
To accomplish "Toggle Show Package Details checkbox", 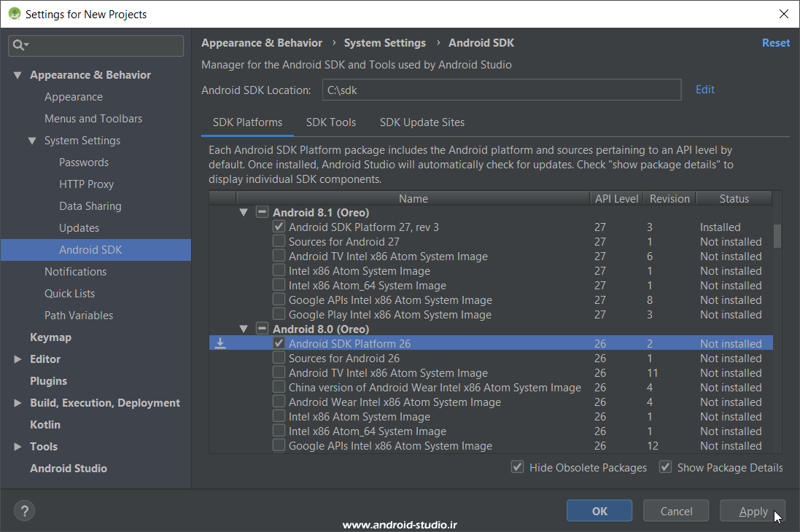I will [665, 467].
